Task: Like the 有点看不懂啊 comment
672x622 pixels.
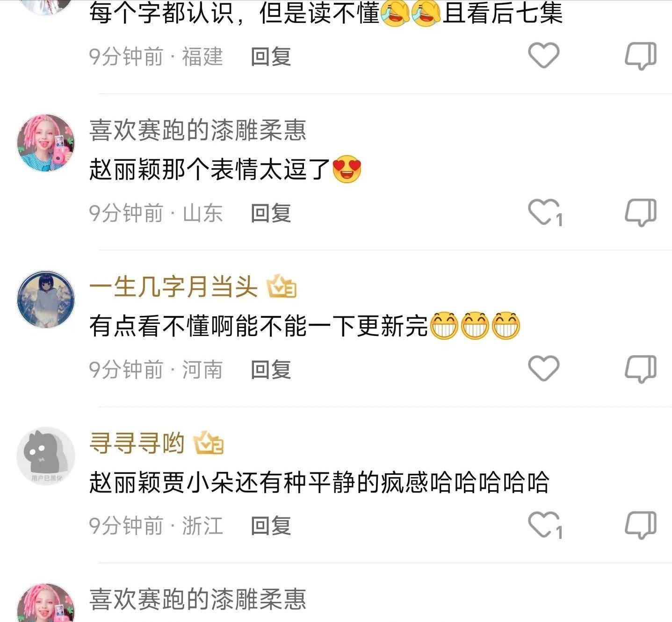Action: pos(543,368)
